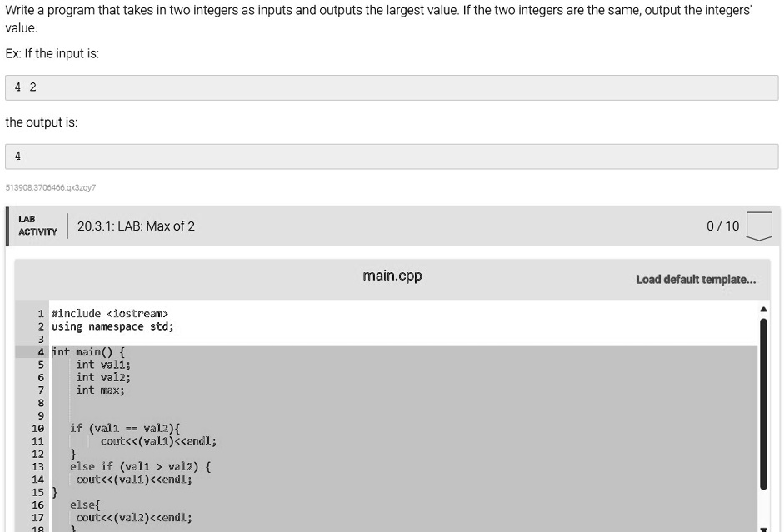The height and width of the screenshot is (532, 784).
Task: Click the vertical scrollbar thumb in code editor
Action: point(763,404)
